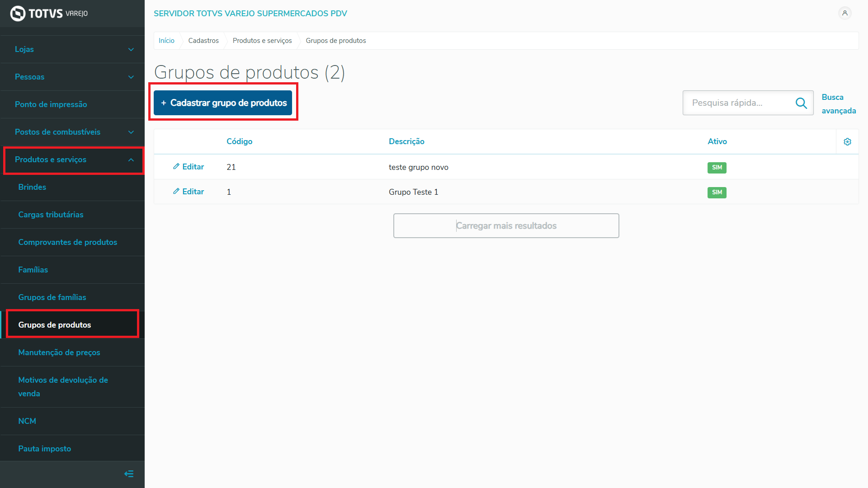Go to Início breadcrumb
Image resolution: width=868 pixels, height=488 pixels.
click(166, 41)
